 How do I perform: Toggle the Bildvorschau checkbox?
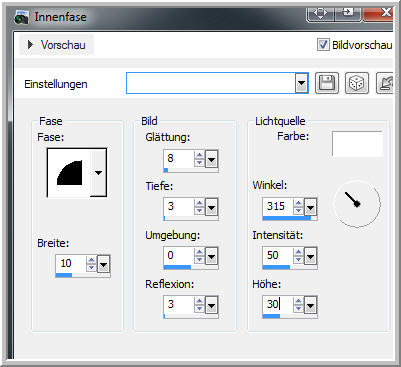323,45
